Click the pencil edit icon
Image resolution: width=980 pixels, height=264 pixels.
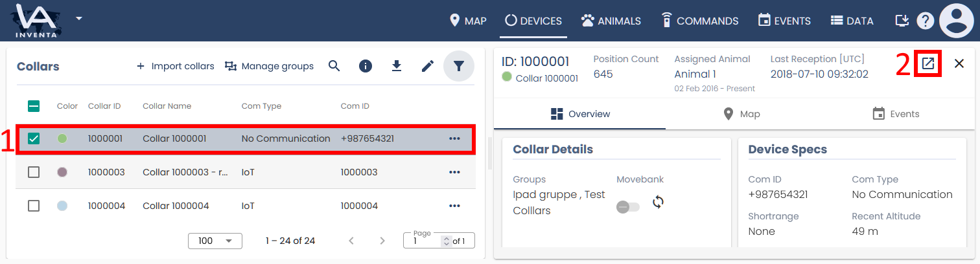tap(428, 66)
